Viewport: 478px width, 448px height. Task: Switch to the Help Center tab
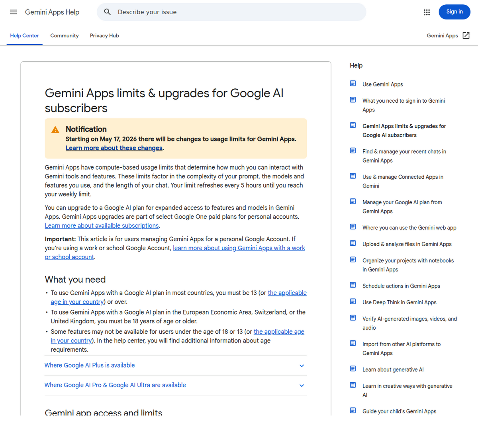pyautogui.click(x=25, y=35)
